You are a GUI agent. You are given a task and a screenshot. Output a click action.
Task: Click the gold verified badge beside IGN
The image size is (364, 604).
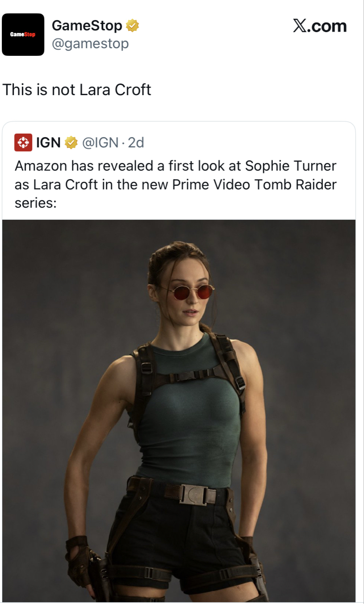71,143
